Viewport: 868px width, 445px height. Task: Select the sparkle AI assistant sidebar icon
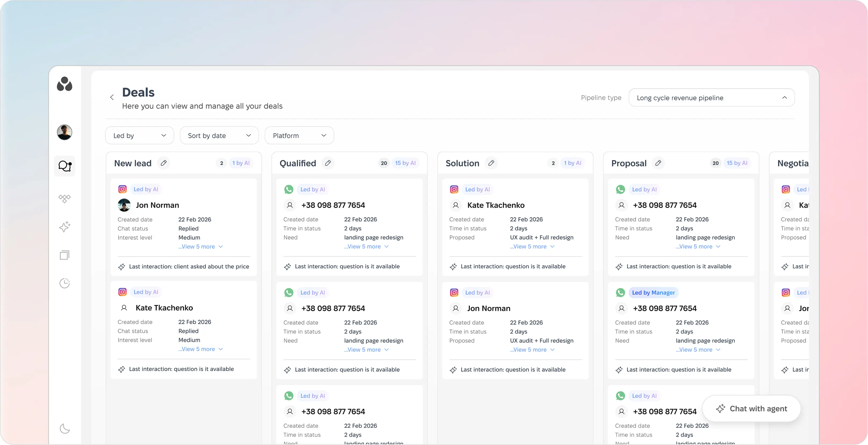click(x=64, y=227)
